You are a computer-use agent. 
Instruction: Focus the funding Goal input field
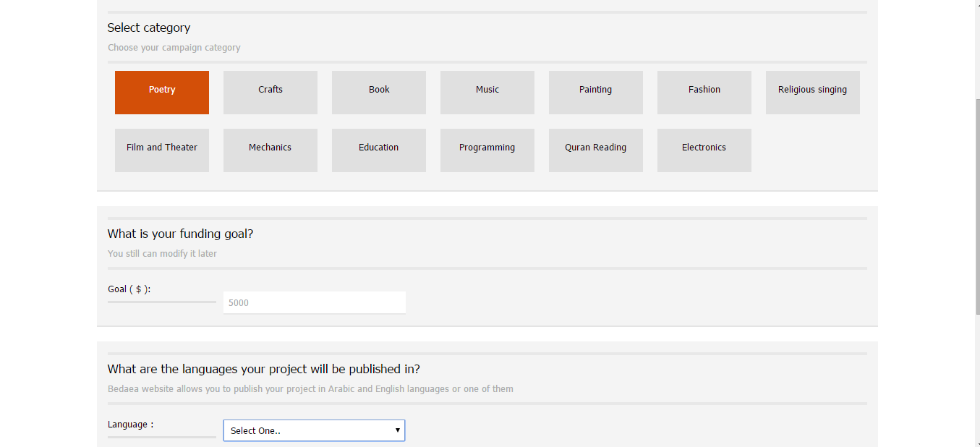[315, 302]
